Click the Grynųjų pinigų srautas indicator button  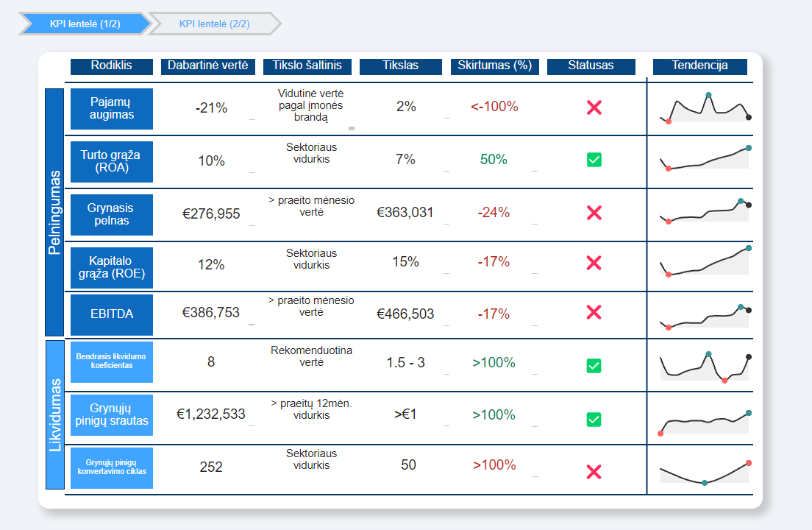pos(112,415)
